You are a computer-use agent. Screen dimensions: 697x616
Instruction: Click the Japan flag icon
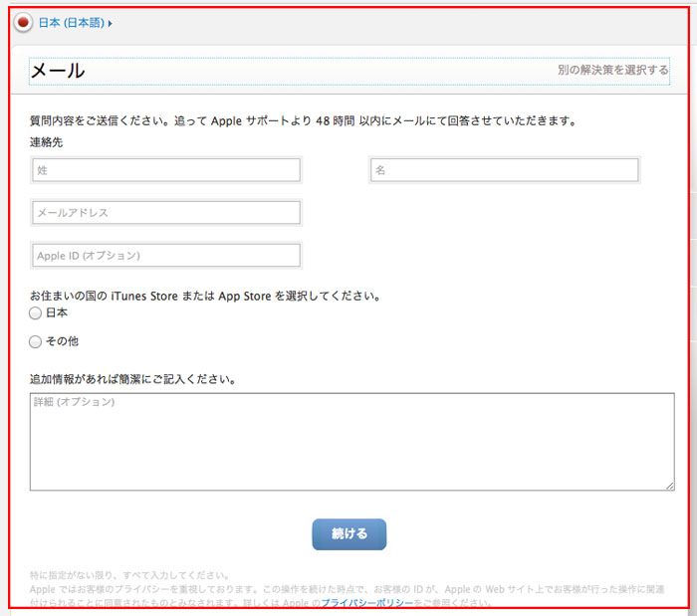pos(23,22)
